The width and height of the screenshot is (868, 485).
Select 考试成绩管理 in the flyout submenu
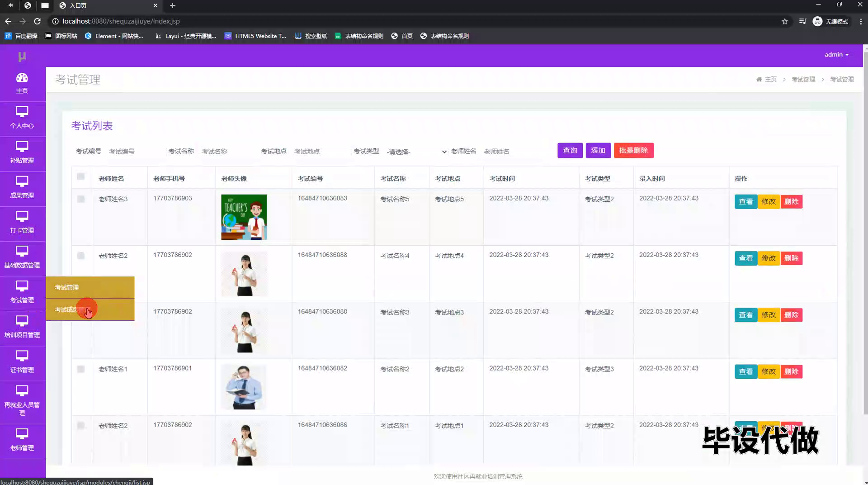coord(90,309)
